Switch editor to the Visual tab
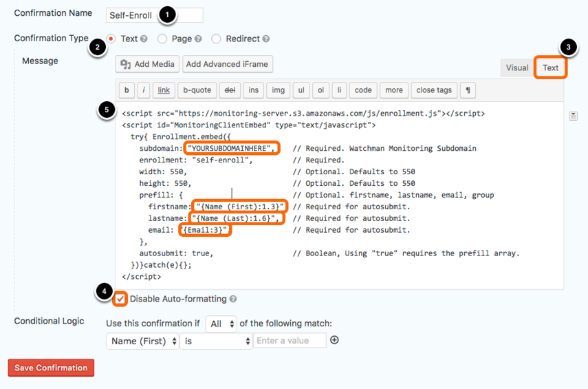The image size is (588, 389). click(x=516, y=68)
